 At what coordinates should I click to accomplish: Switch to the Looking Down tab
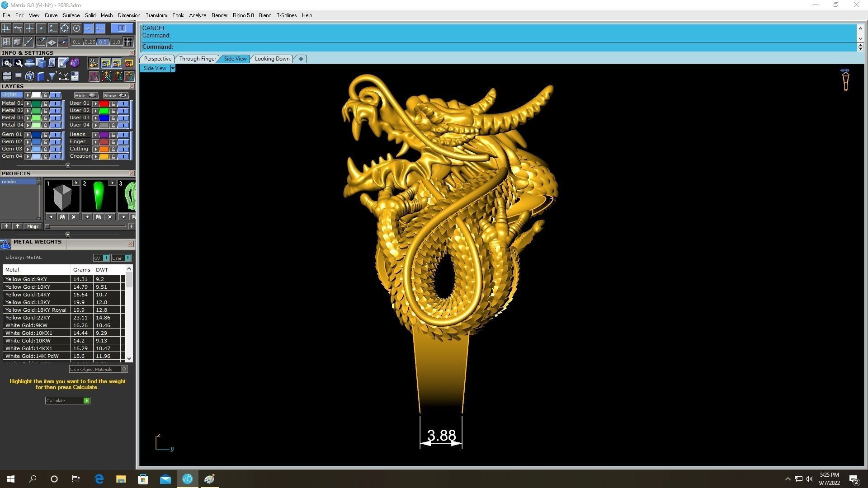pos(272,59)
